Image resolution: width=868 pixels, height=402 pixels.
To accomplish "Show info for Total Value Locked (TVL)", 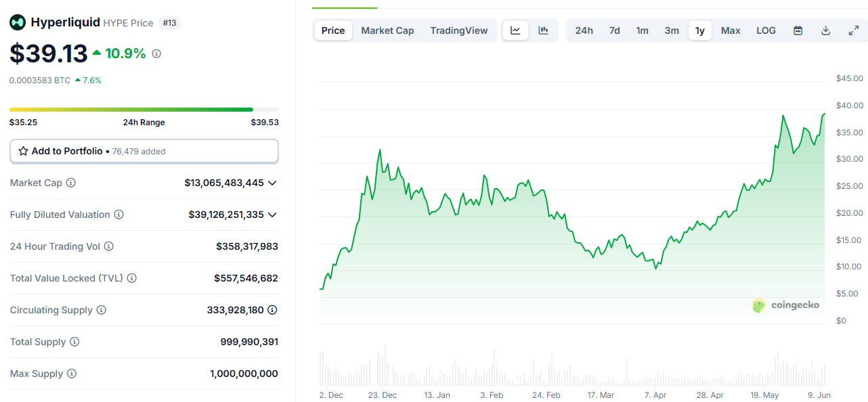I will click(132, 278).
